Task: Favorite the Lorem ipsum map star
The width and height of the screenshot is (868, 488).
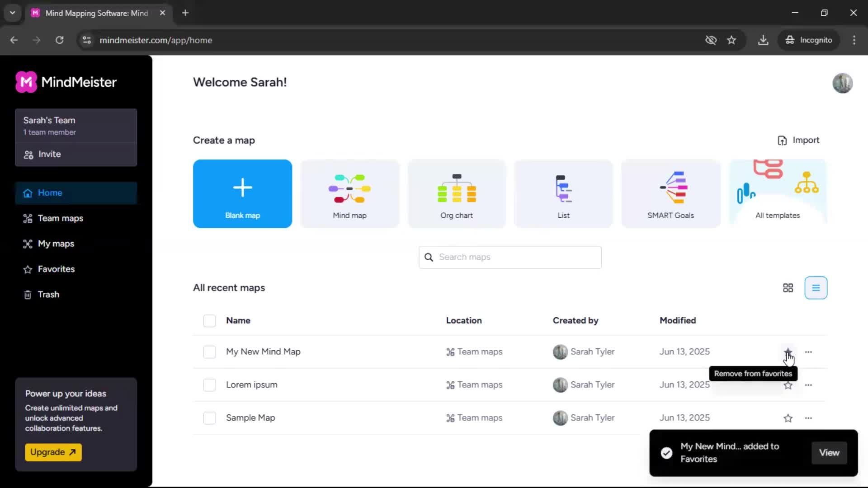Action: [788, 385]
